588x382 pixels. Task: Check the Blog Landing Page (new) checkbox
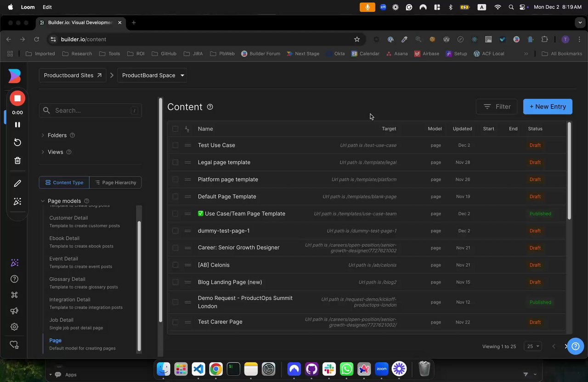click(x=175, y=282)
